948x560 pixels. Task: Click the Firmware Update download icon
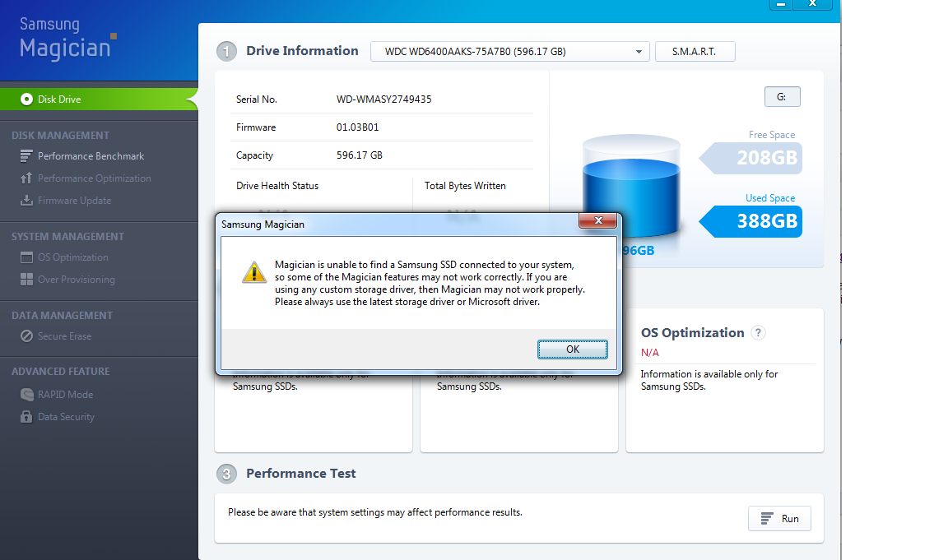pos(26,201)
